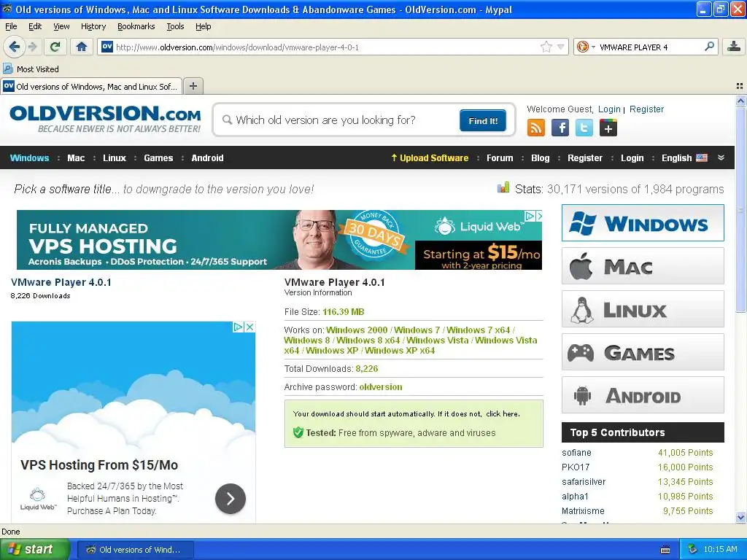Image resolution: width=747 pixels, height=560 pixels.
Task: Close the VPS Hosting sidebar ad
Action: pos(249,327)
